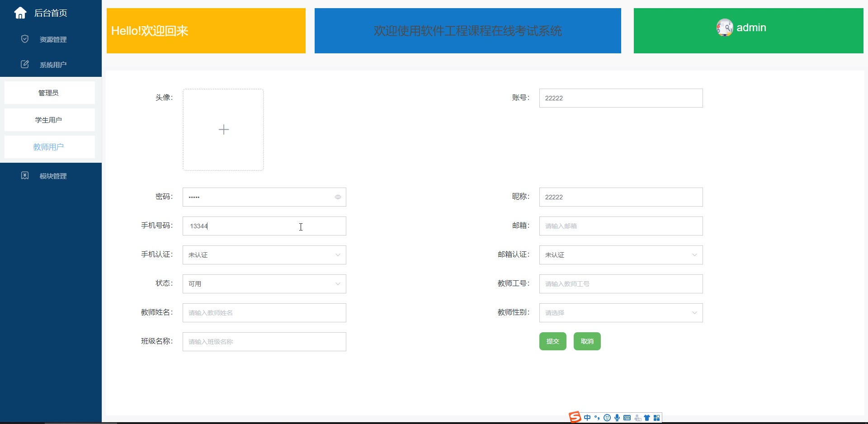Select 管理员 submenu item

click(50, 93)
